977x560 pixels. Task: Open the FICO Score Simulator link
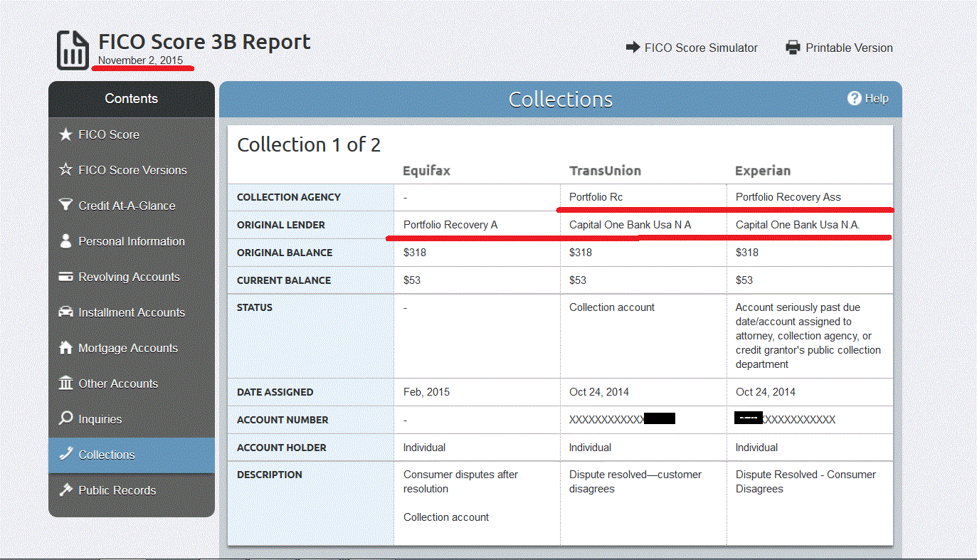coord(701,48)
